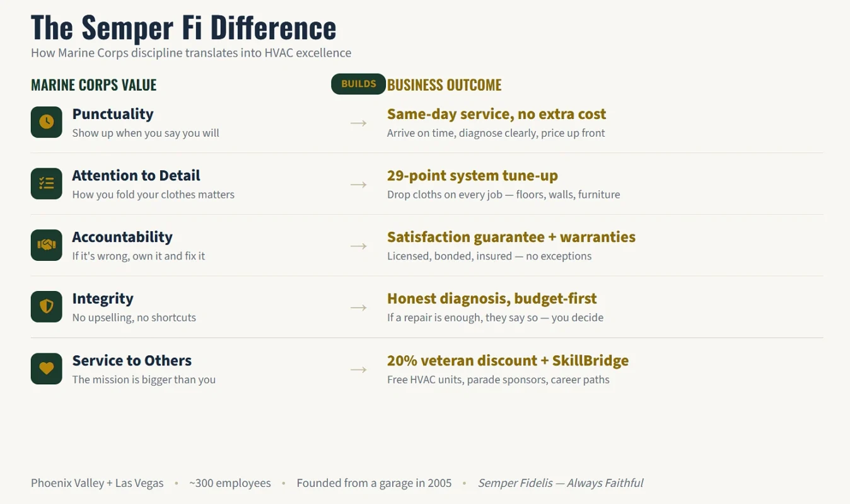This screenshot has width=850, height=504.
Task: Select the Same-day service, no extra cost heading
Action: [496, 114]
